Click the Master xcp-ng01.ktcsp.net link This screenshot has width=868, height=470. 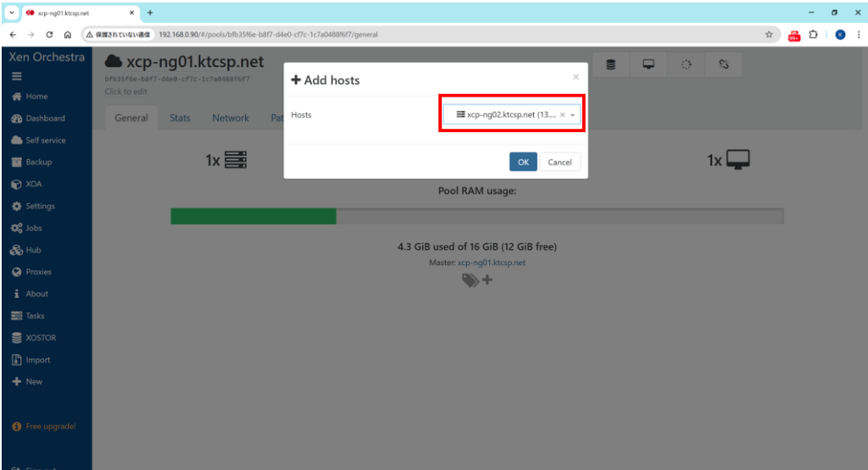(492, 263)
